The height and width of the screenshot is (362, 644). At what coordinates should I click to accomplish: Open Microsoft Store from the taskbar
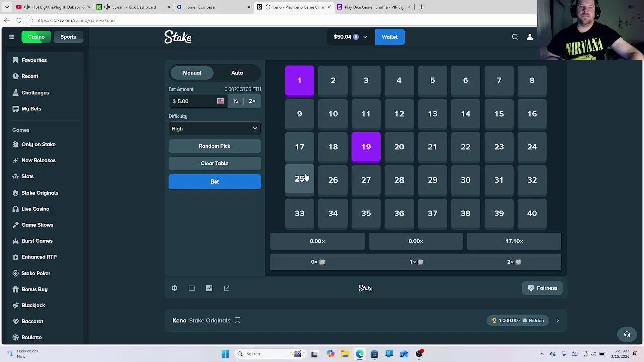[374, 354]
